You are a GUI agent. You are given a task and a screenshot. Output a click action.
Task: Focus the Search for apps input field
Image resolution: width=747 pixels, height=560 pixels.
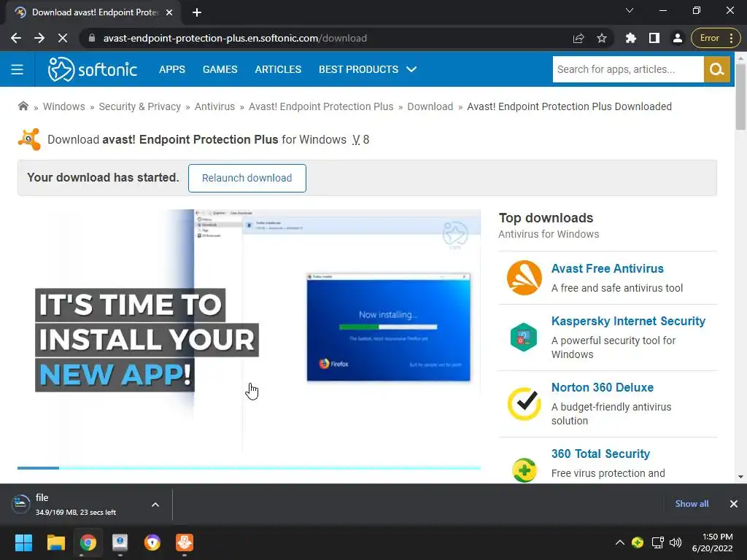click(x=628, y=69)
